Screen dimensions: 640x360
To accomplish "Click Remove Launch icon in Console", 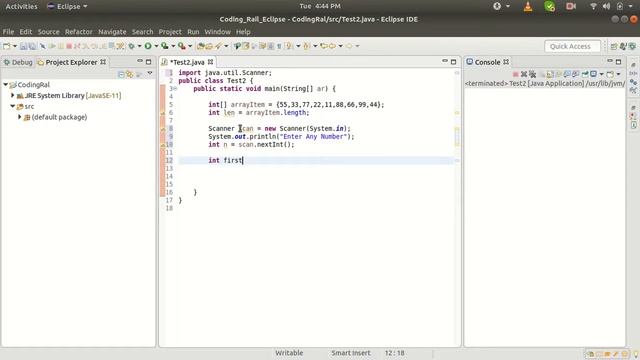I will pyautogui.click(x=524, y=74).
